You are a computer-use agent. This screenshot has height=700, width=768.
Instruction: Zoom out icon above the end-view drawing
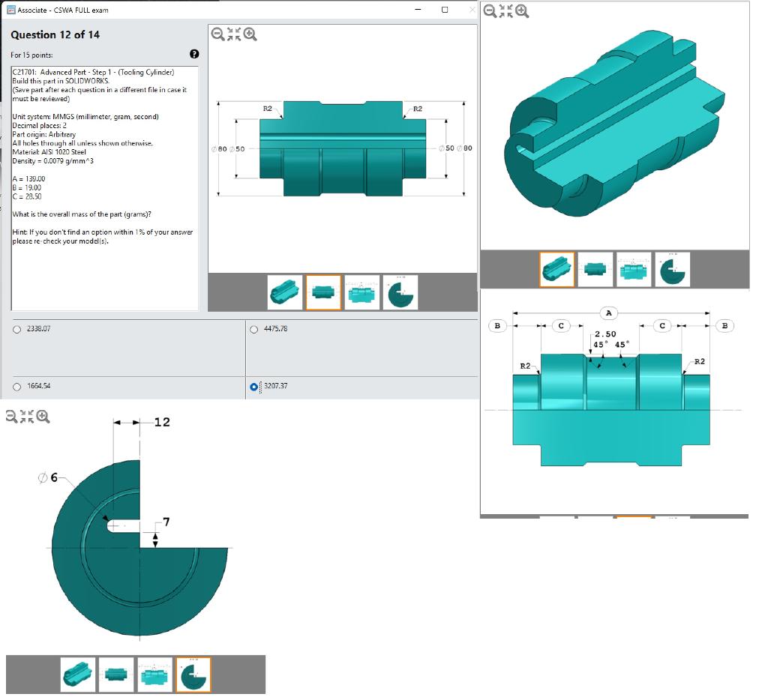coord(11,417)
